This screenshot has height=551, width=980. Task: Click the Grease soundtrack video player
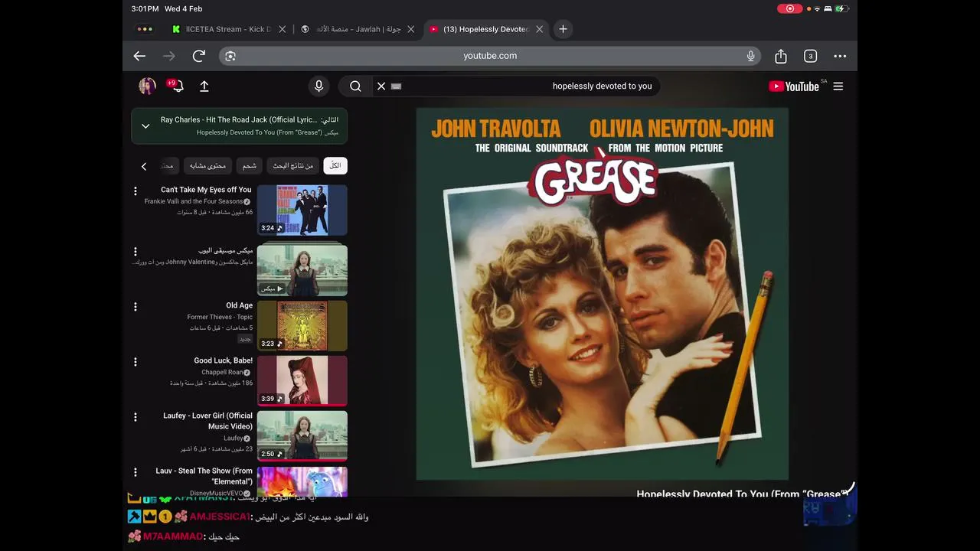tap(603, 294)
